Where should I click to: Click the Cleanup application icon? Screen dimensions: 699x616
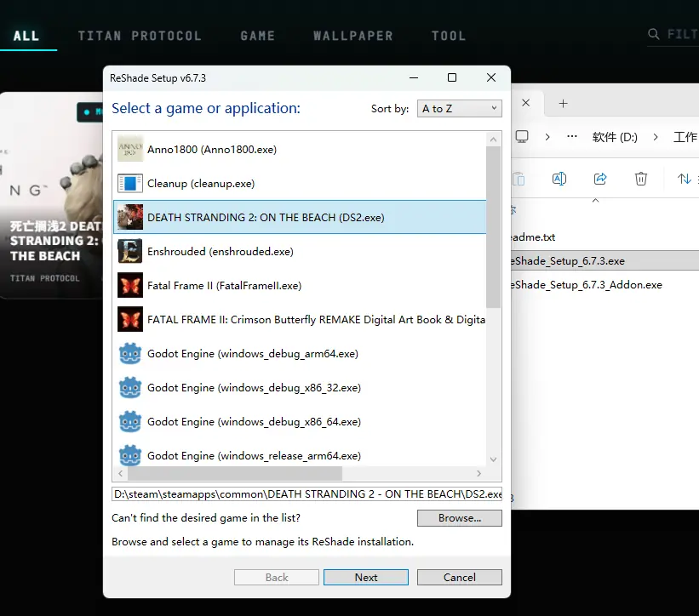pos(129,183)
